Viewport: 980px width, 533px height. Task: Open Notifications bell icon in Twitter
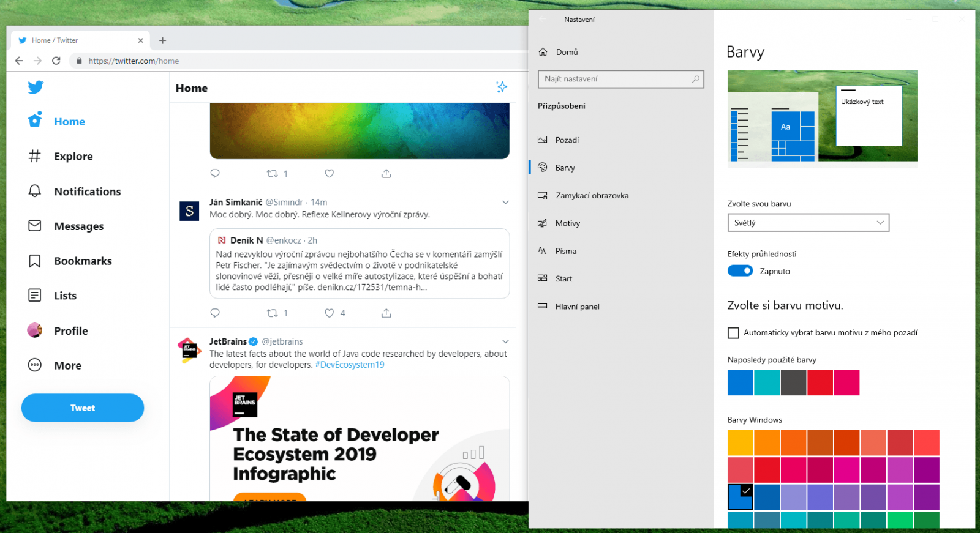(x=35, y=191)
